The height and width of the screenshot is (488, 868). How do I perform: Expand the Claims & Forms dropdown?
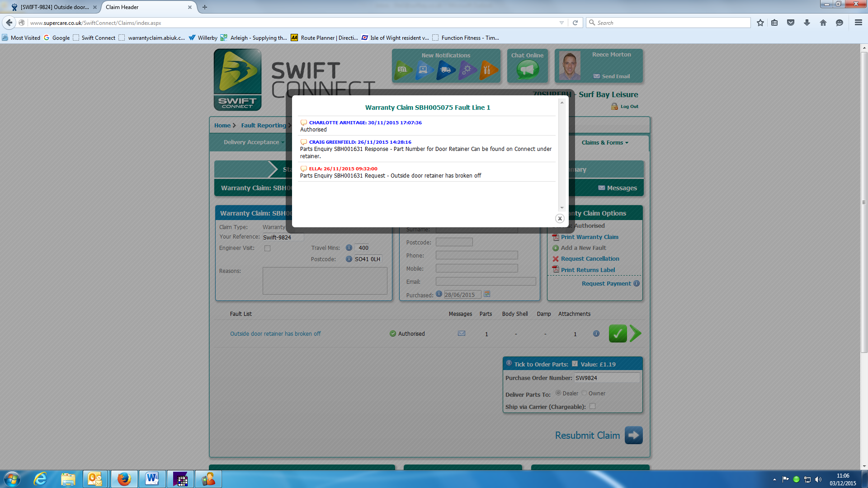(x=604, y=142)
